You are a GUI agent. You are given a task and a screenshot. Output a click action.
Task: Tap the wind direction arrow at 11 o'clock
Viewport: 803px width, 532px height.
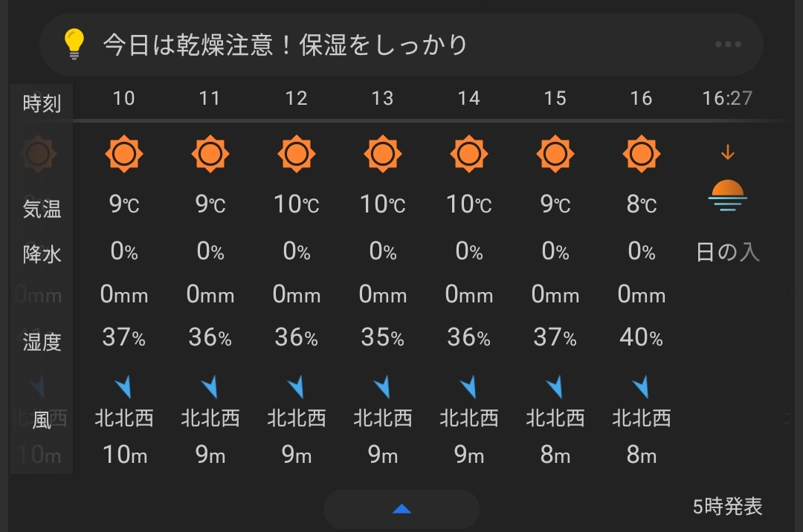coord(210,387)
